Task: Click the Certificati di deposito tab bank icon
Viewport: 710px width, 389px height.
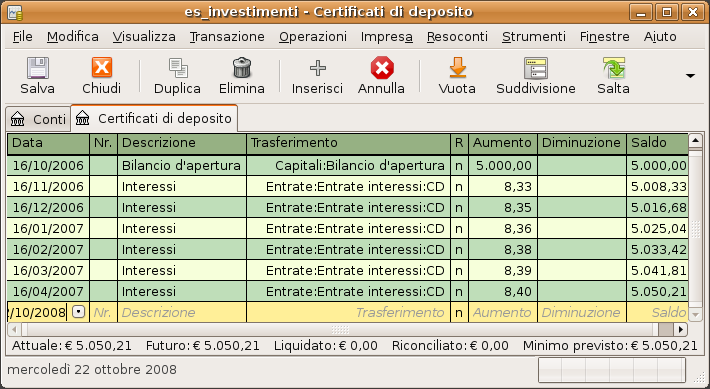Action: tap(82, 119)
